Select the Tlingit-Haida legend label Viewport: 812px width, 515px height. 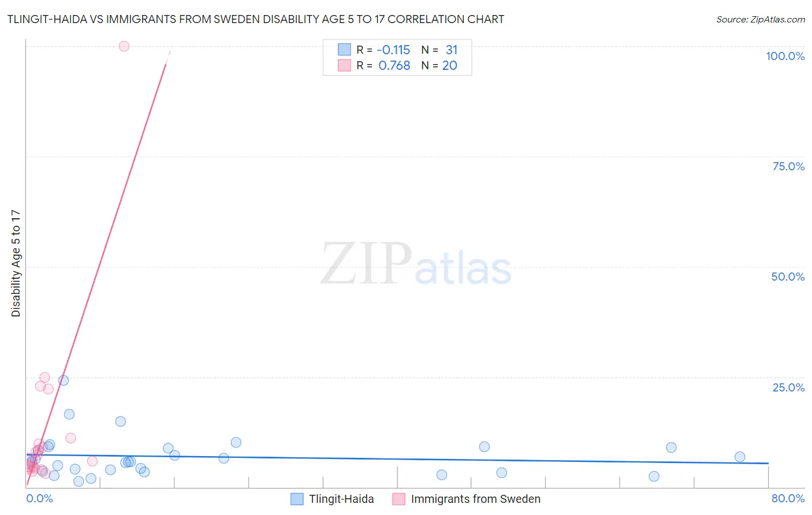click(x=341, y=499)
